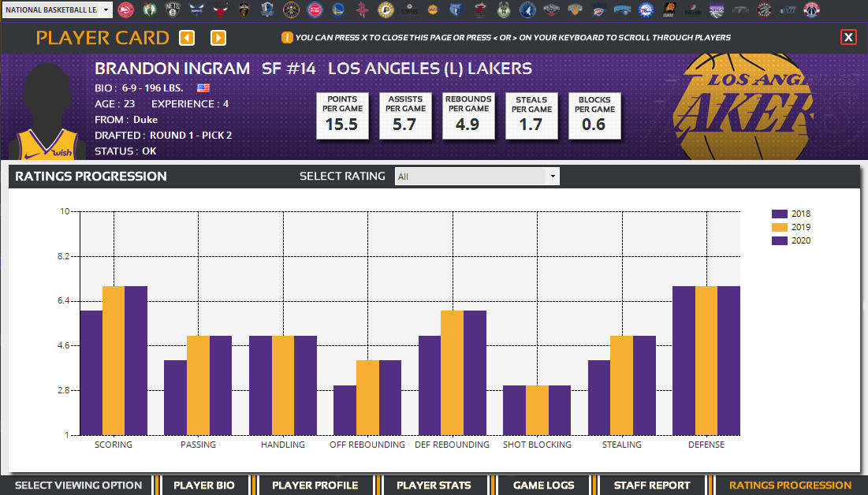Click the OFF REBOUNDING axis label
868x495 pixels.
click(367, 445)
